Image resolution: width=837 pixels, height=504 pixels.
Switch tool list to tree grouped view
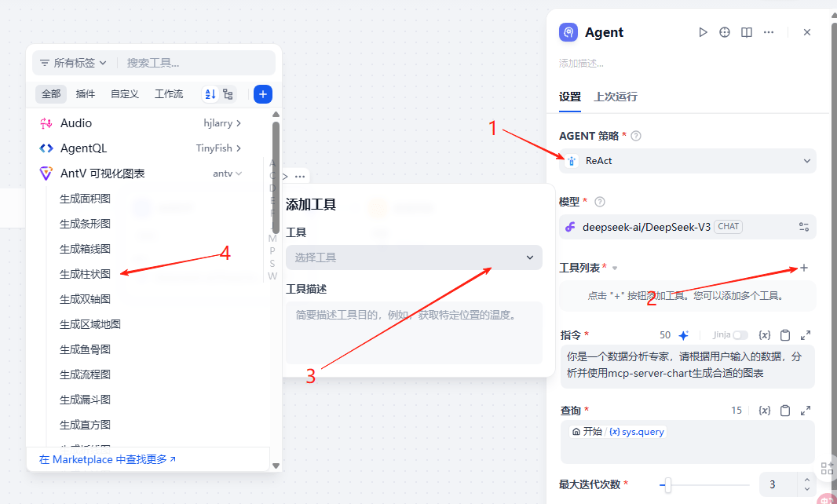click(x=228, y=94)
